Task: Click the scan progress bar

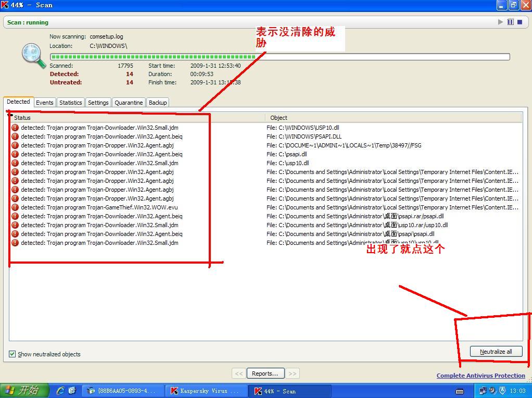Action: tap(280, 57)
